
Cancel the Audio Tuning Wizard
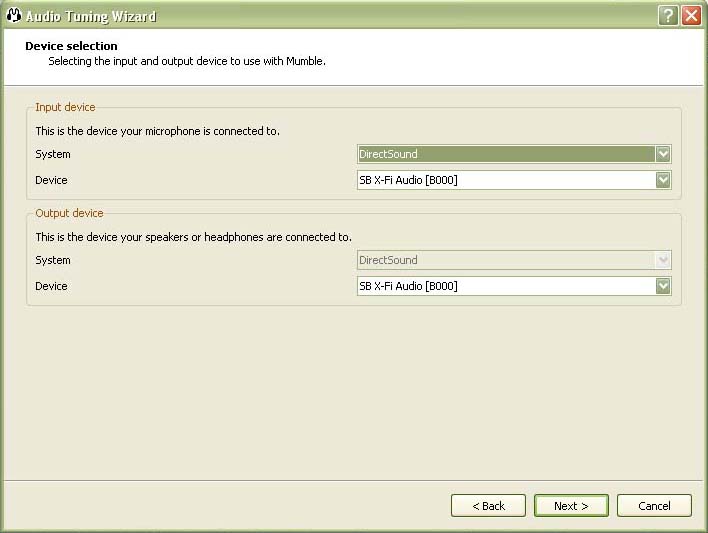pos(654,505)
